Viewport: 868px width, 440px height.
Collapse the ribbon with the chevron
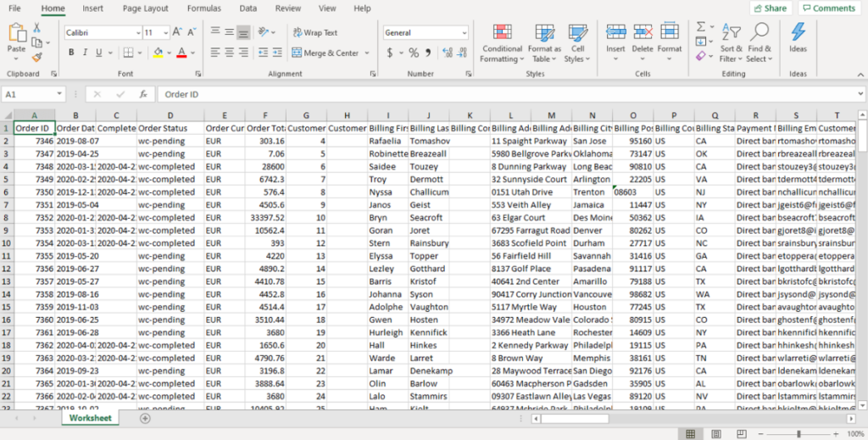[x=860, y=75]
